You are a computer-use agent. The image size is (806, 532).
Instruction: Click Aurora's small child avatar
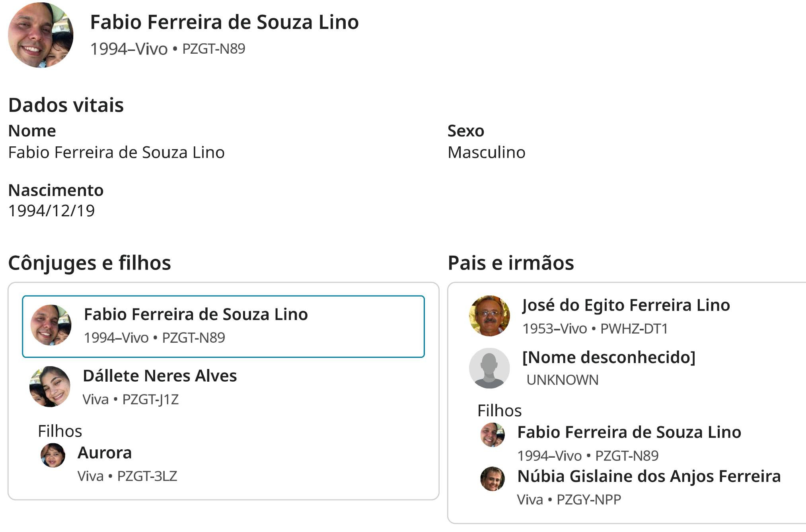(x=53, y=455)
